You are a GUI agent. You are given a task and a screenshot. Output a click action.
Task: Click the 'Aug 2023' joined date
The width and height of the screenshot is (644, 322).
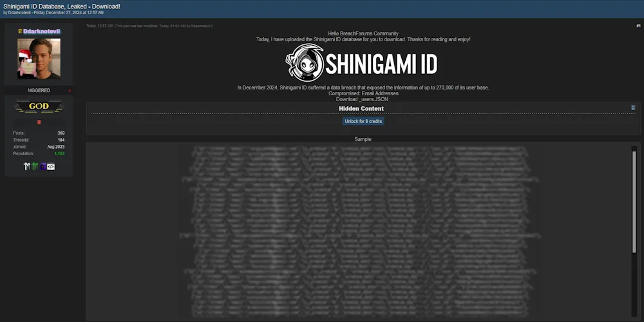point(56,147)
